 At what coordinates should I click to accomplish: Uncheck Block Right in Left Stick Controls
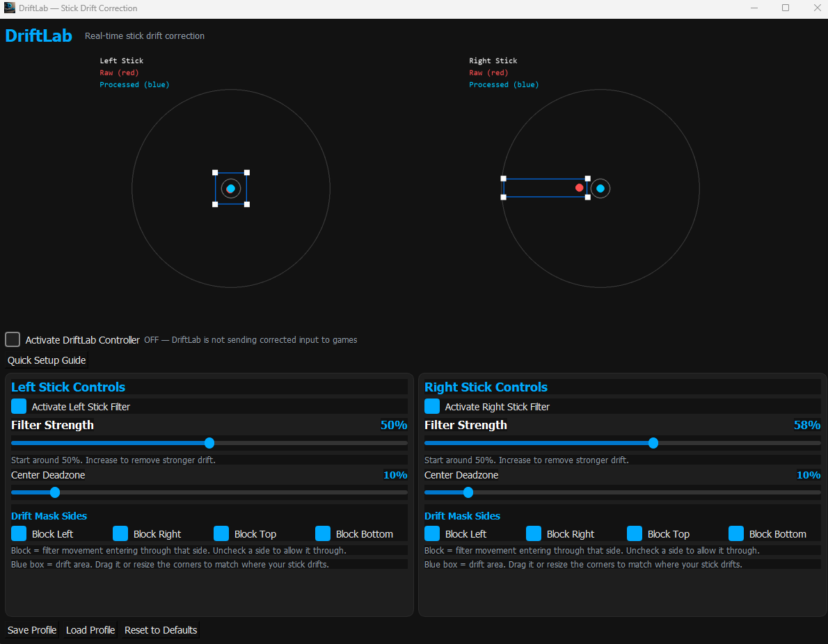[120, 533]
